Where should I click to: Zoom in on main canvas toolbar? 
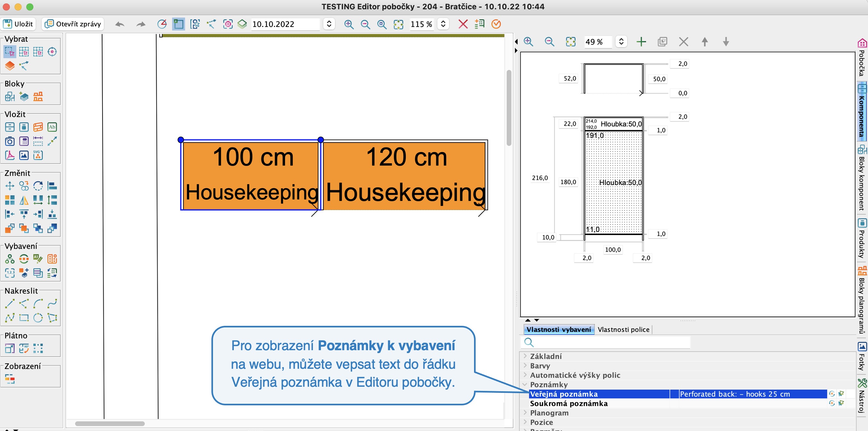click(x=348, y=24)
